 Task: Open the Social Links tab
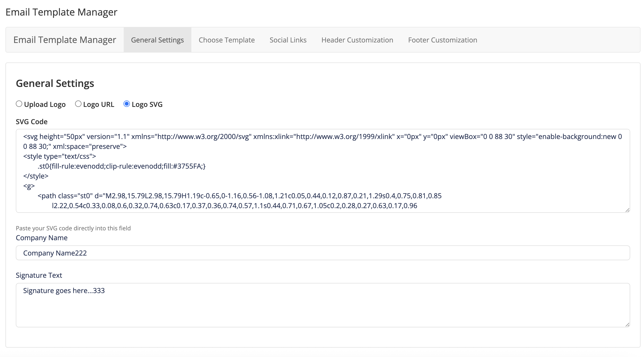[288, 40]
